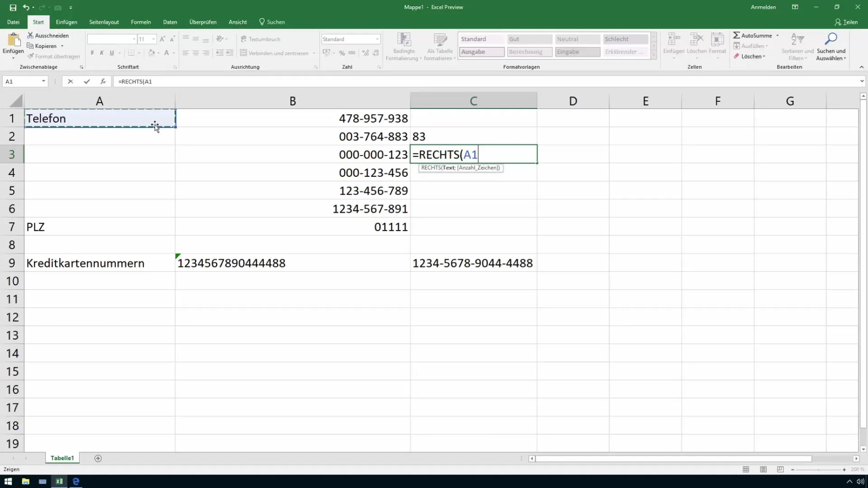Viewport: 868px width, 488px height.
Task: Click Als Tabelle formatieren icon
Action: click(440, 47)
